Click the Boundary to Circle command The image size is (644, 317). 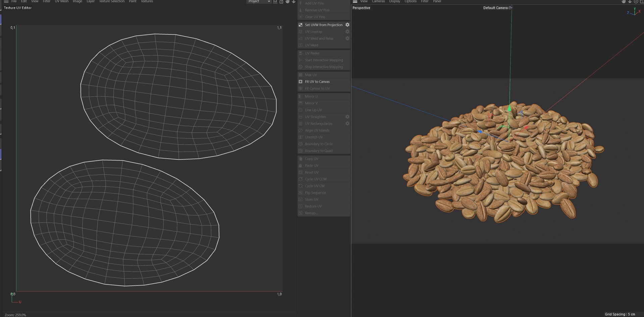324,144
